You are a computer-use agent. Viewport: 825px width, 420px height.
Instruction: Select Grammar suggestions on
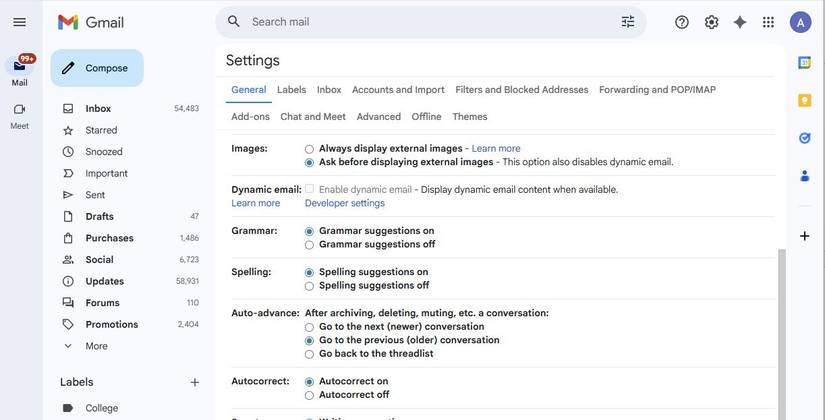pos(309,231)
